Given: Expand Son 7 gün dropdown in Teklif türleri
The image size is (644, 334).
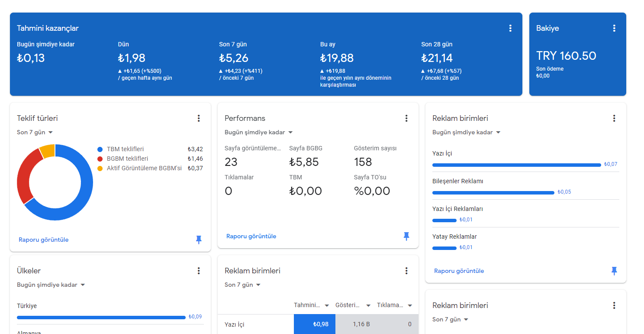Looking at the screenshot, I should (x=35, y=132).
